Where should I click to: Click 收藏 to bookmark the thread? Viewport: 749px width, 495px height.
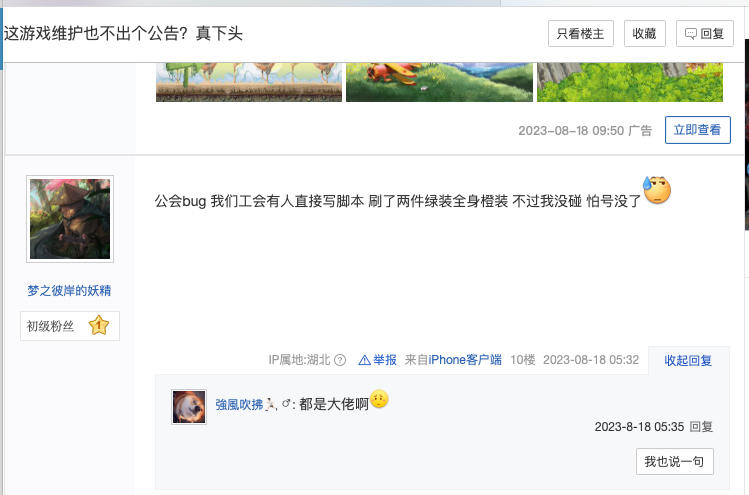pyautogui.click(x=644, y=33)
